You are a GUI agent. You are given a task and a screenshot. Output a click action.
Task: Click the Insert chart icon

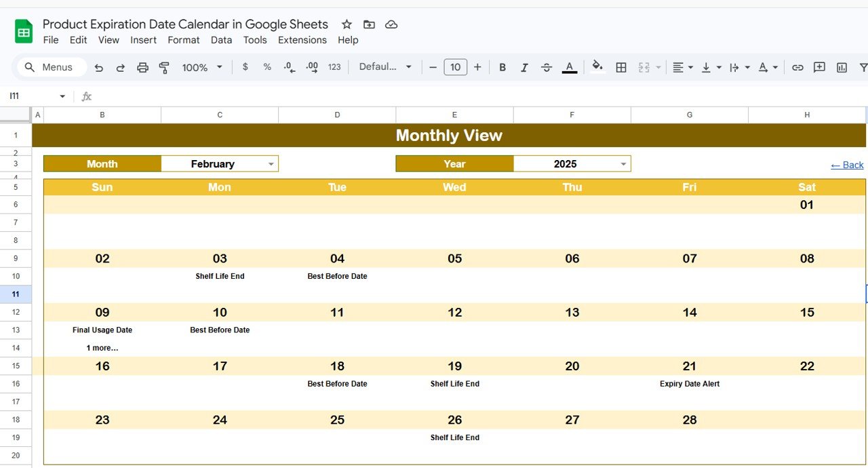[x=842, y=67]
